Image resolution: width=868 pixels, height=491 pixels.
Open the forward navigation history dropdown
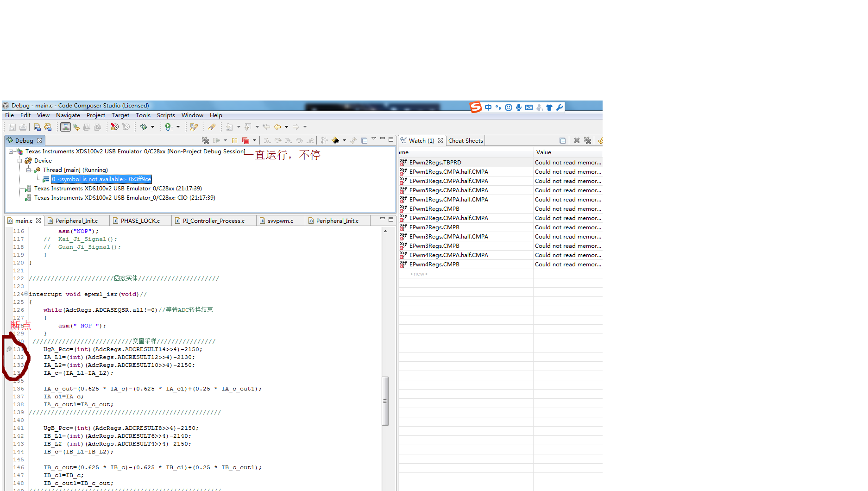(305, 127)
